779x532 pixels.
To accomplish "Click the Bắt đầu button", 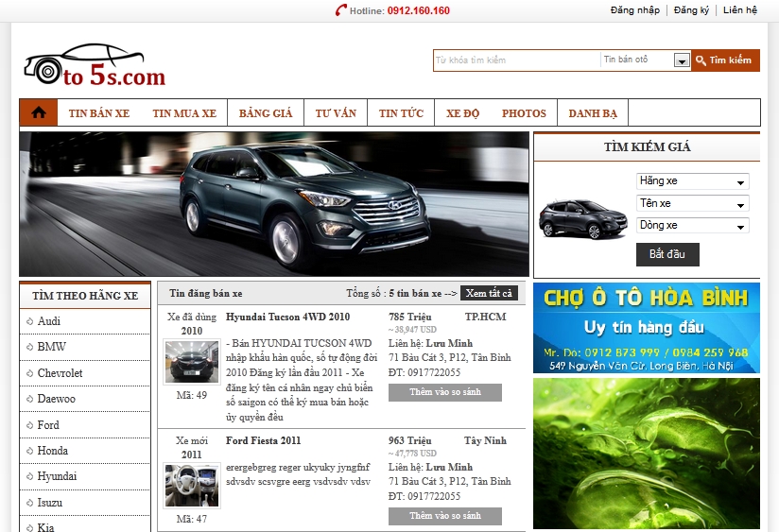I will coord(667,254).
